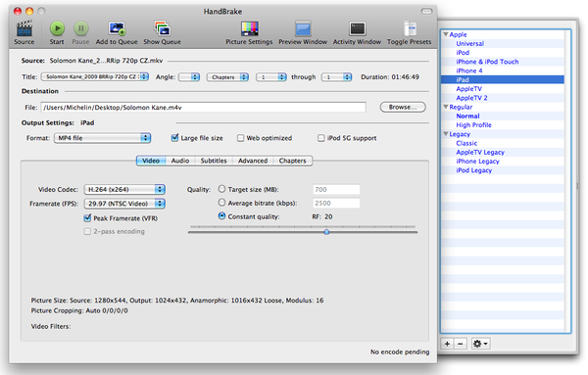Select the iPhone & iPod Touch preset
The width and height of the screenshot is (588, 375).
pos(487,62)
